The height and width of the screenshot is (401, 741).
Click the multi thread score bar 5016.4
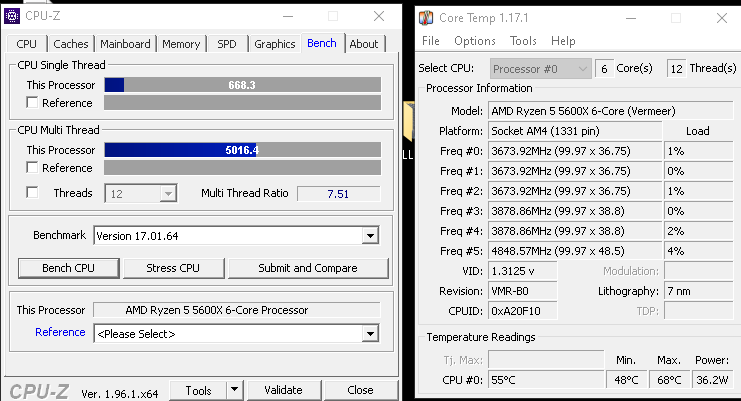242,150
